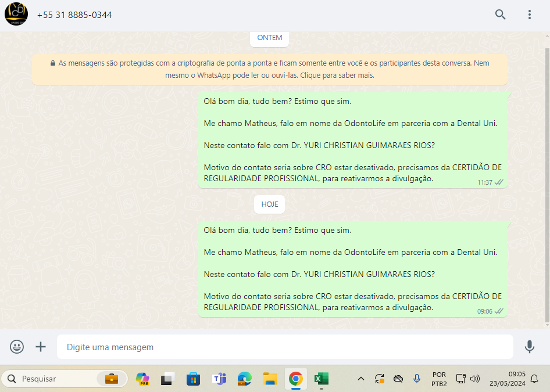Click the HOJE date label
Screen dimensions: 550x392
[269, 204]
